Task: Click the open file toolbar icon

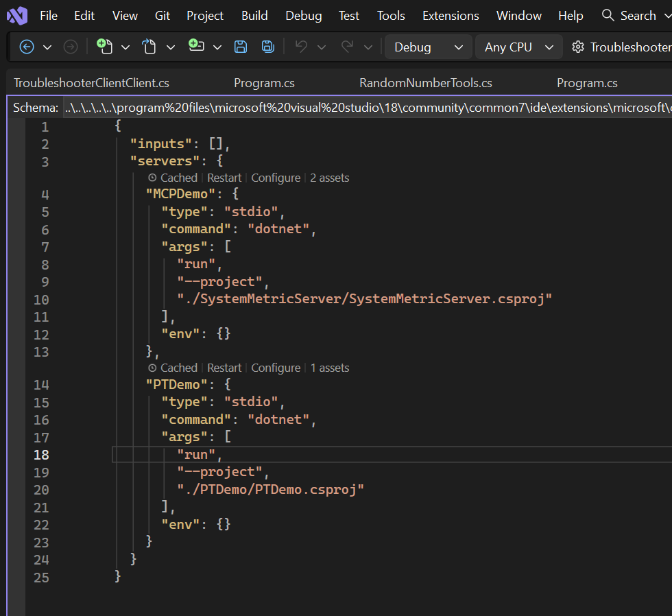Action: (149, 46)
